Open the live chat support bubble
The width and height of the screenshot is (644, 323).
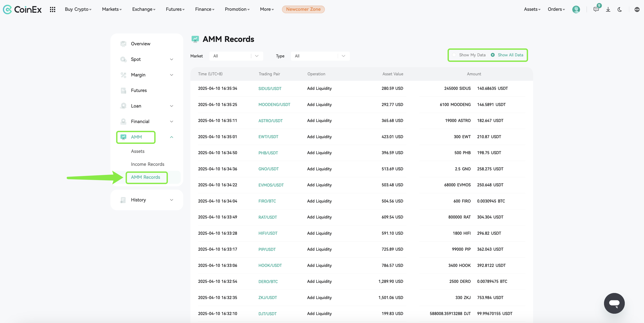(x=614, y=303)
